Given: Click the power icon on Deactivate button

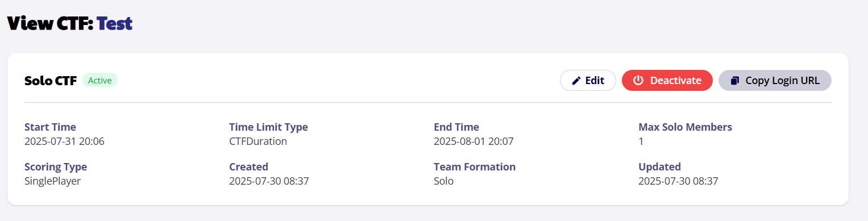Looking at the screenshot, I should pos(638,81).
